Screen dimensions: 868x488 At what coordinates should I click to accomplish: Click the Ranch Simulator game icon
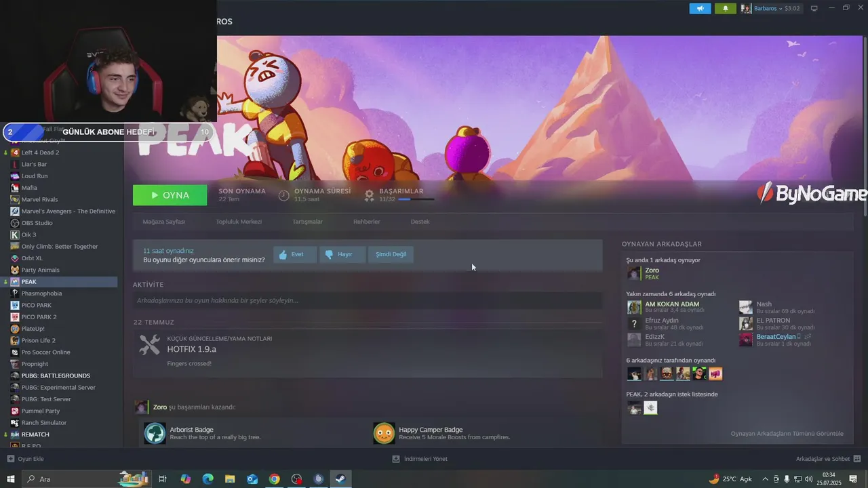[x=15, y=422]
